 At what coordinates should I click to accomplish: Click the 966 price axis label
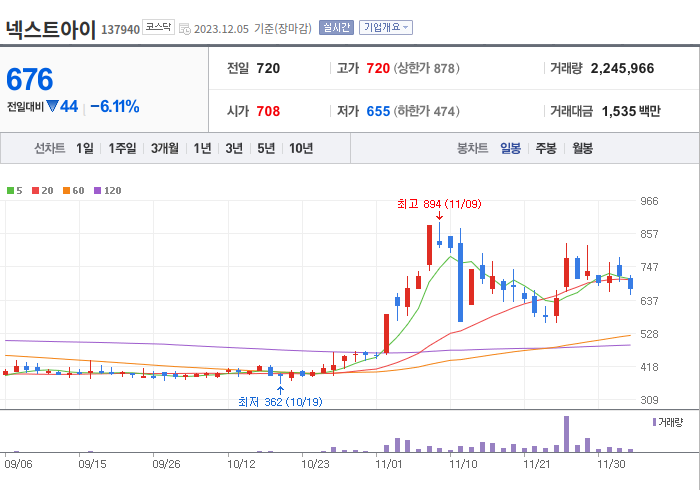649,201
